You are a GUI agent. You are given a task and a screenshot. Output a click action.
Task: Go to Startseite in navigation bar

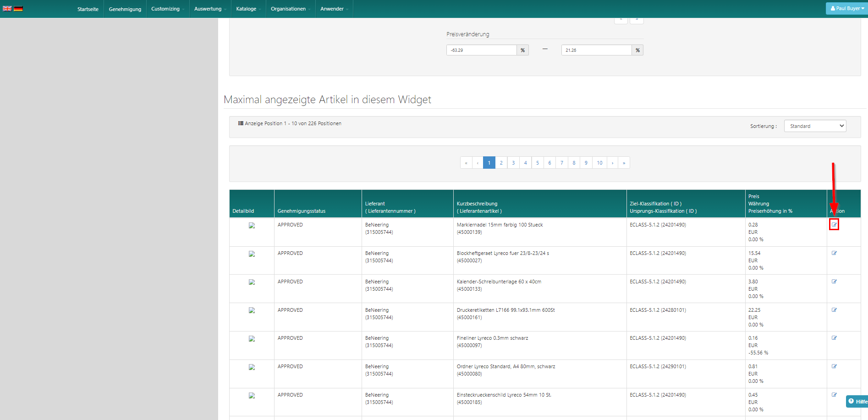point(88,9)
